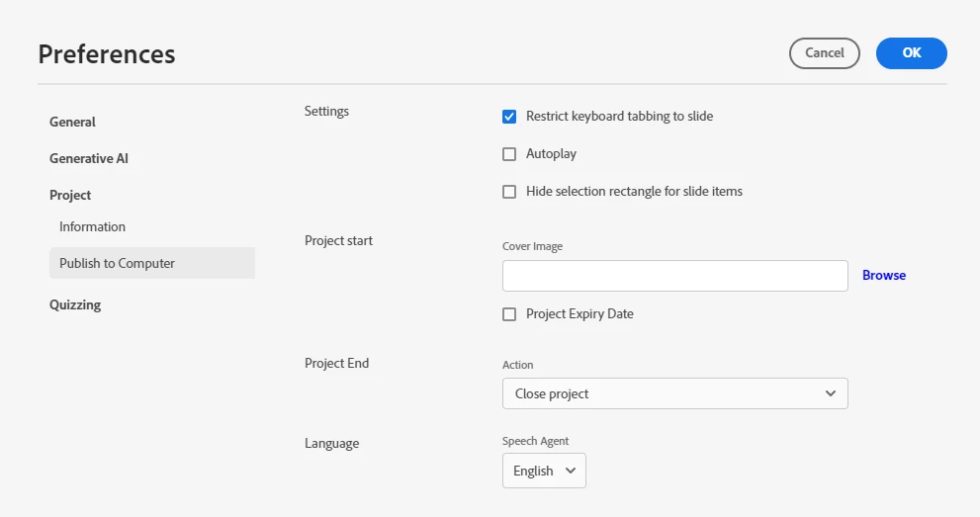
Task: Enable Project Expiry Date checkbox
Action: (509, 314)
